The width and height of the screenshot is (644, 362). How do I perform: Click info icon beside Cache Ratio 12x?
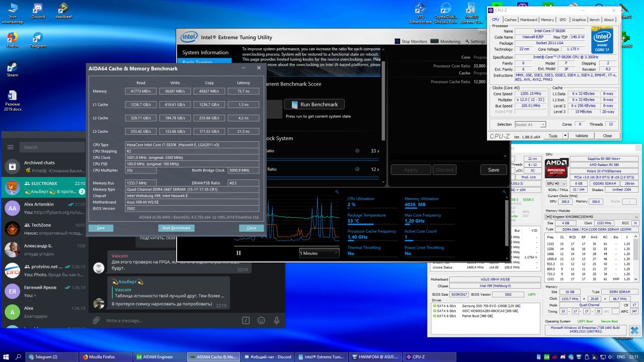357,169
